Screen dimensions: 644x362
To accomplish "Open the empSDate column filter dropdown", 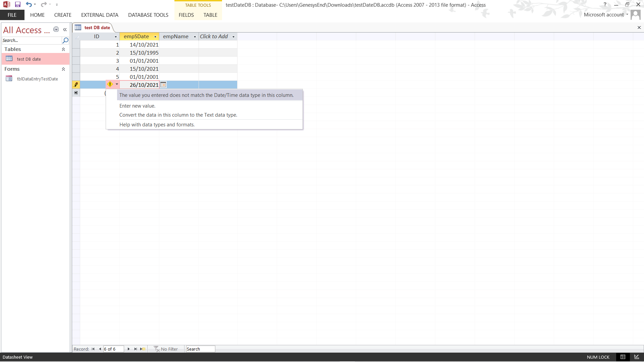I will 155,37.
